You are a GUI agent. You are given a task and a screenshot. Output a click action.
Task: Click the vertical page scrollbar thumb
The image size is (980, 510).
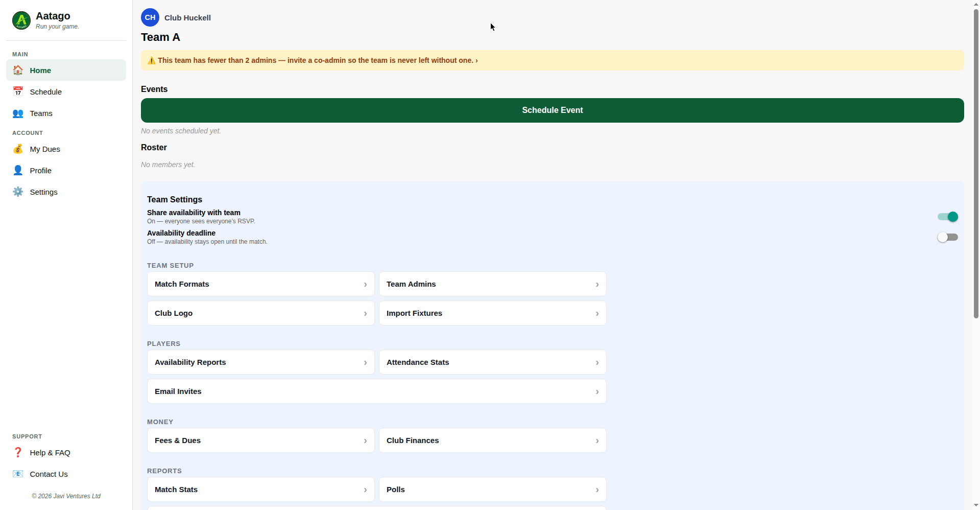[x=976, y=164]
